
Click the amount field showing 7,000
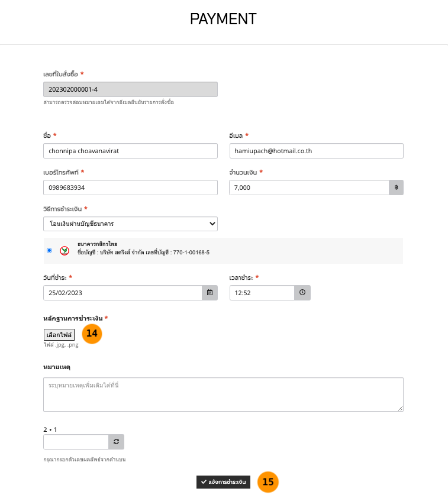[308, 188]
